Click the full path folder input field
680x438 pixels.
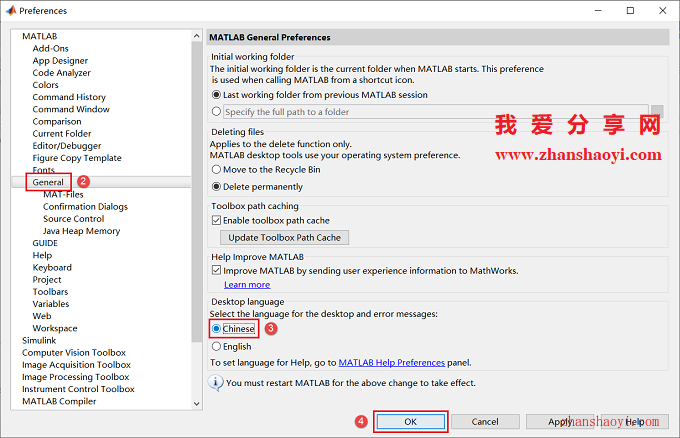[x=436, y=112]
